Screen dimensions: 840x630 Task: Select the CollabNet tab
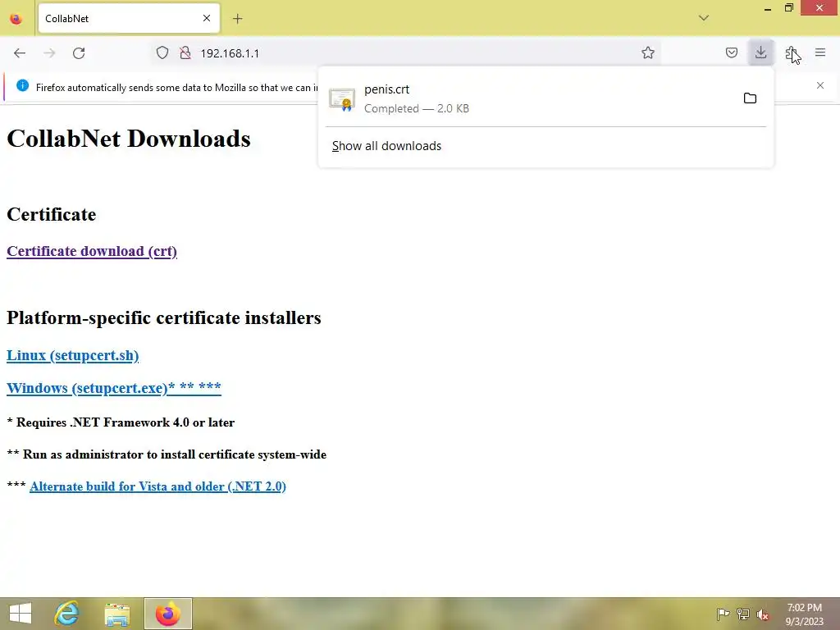click(129, 18)
